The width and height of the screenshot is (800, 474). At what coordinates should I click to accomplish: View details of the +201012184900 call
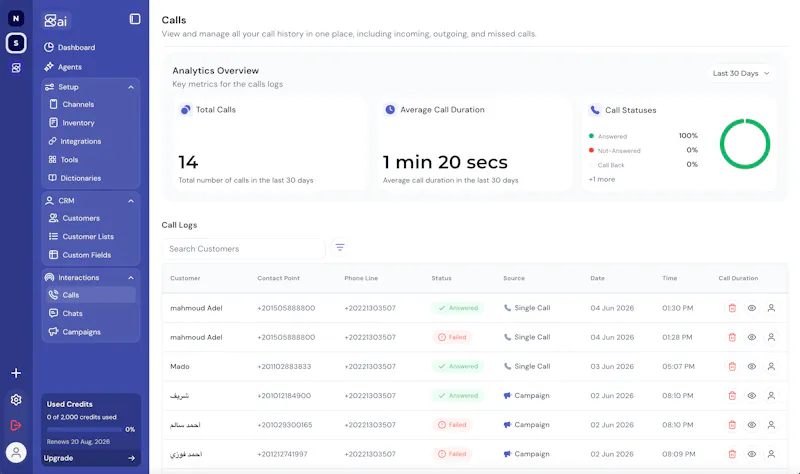tap(752, 395)
